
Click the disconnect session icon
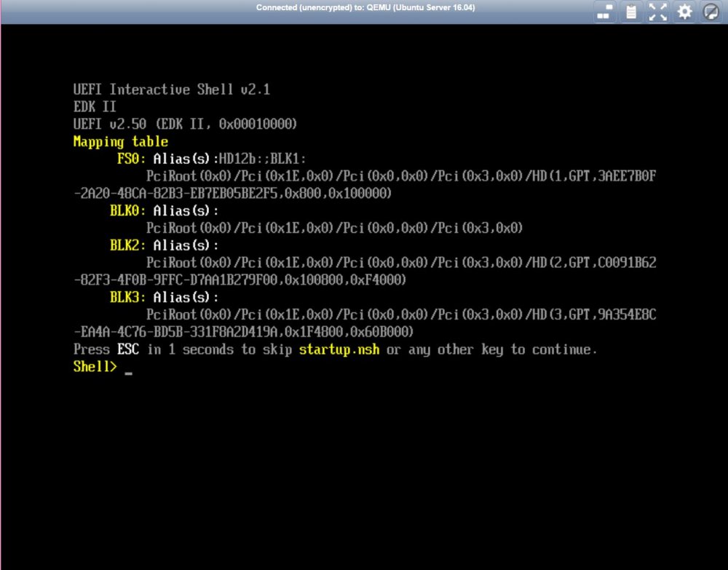[711, 12]
